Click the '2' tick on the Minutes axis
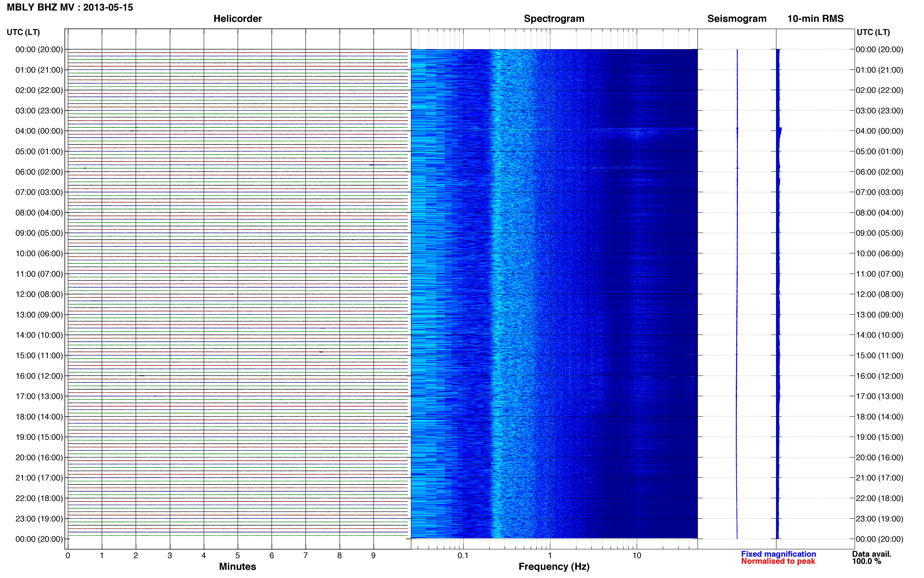This screenshot has width=924, height=578. click(x=136, y=555)
